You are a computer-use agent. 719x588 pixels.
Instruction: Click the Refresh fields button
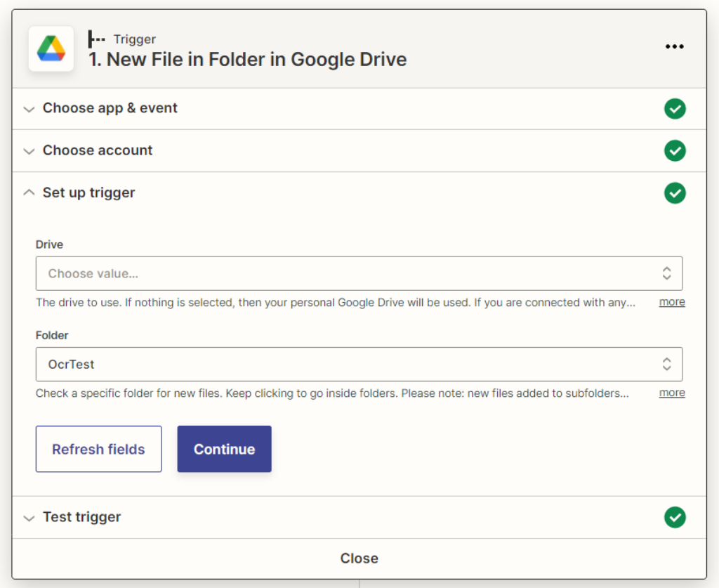[98, 449]
